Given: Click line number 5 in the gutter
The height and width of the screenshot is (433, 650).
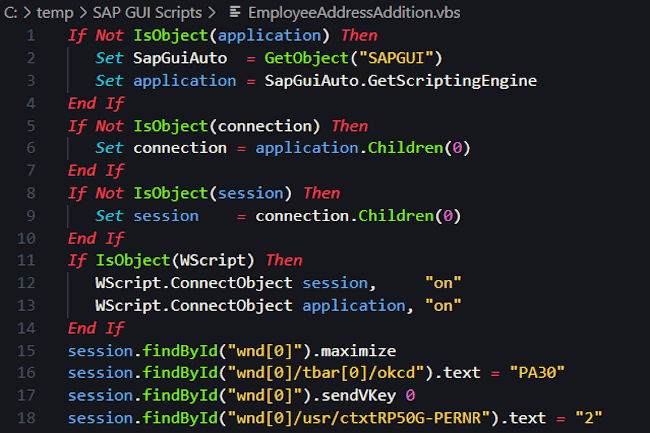Looking at the screenshot, I should [x=31, y=126].
